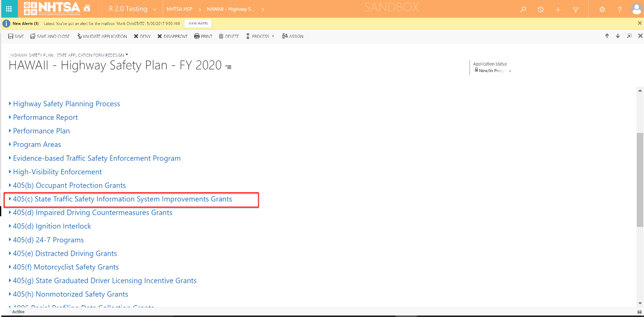Open recently viewed history icon
Screen dimensions: 644x317
tap(540, 9)
